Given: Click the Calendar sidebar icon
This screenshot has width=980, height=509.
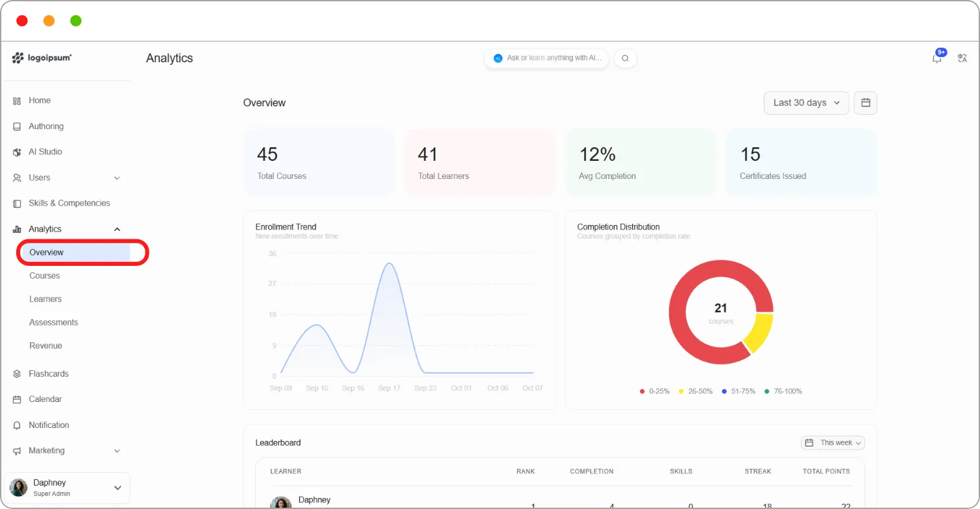Looking at the screenshot, I should click(17, 399).
